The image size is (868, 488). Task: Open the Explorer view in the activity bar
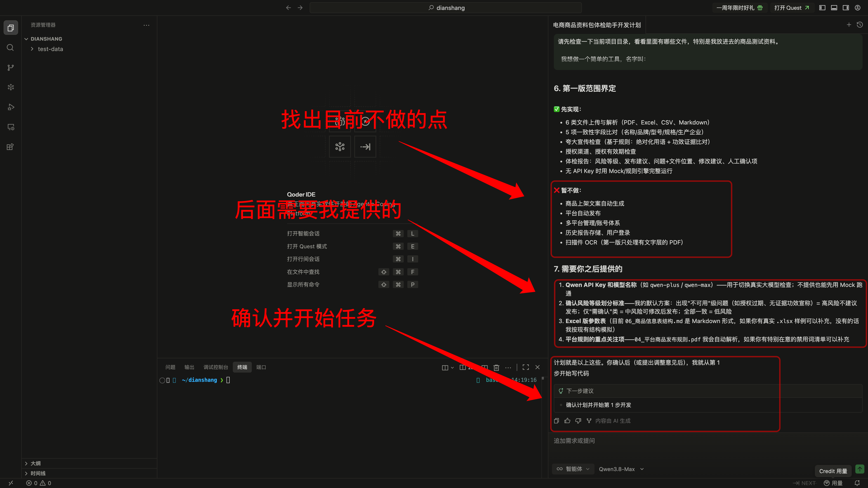click(11, 28)
